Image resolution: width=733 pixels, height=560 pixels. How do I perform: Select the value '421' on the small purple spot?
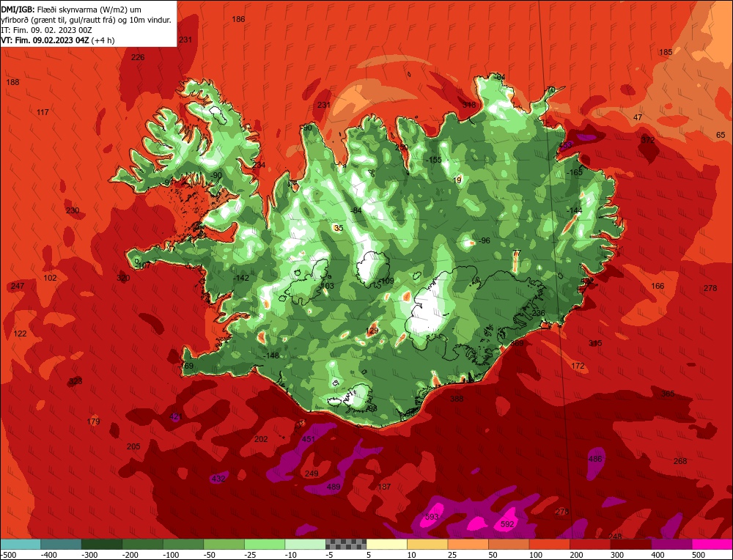coord(176,416)
